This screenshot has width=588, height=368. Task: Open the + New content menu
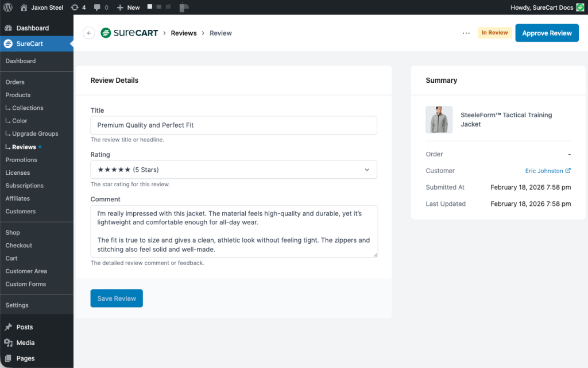click(x=128, y=7)
